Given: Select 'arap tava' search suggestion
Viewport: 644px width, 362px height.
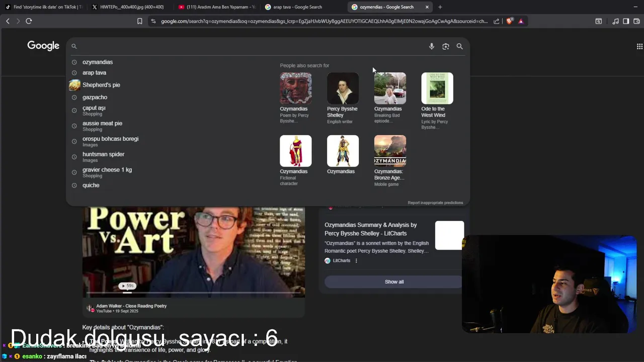Looking at the screenshot, I should [x=94, y=72].
